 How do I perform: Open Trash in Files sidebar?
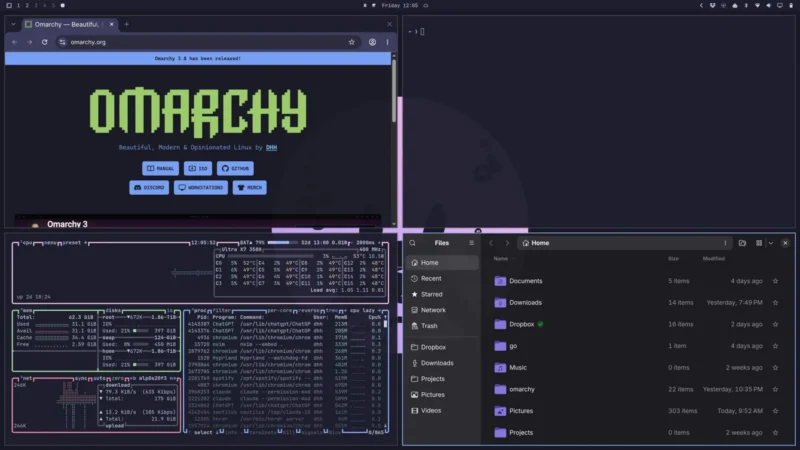(442, 326)
